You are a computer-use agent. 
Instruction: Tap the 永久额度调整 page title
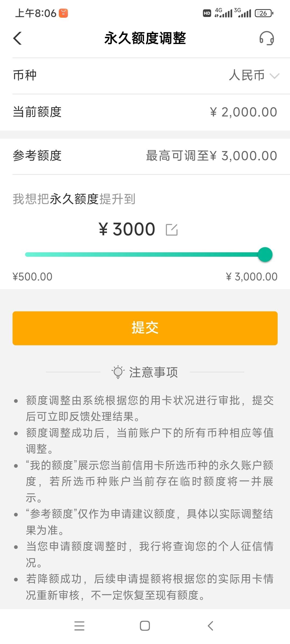(x=145, y=38)
